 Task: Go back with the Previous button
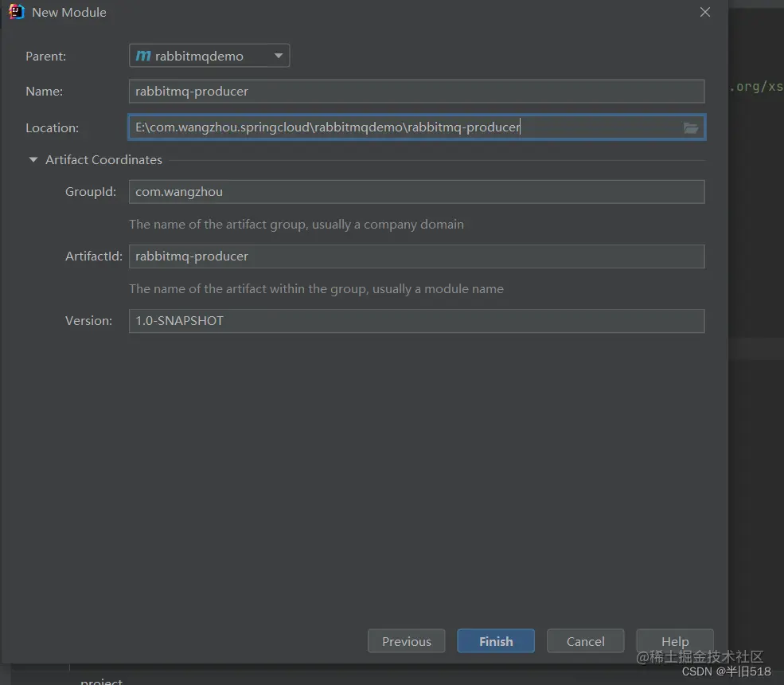(x=406, y=641)
